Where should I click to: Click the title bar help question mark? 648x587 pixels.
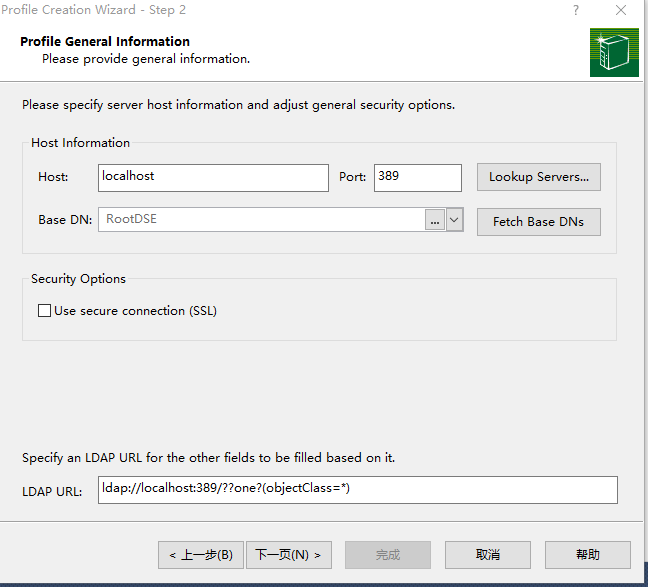click(x=576, y=10)
